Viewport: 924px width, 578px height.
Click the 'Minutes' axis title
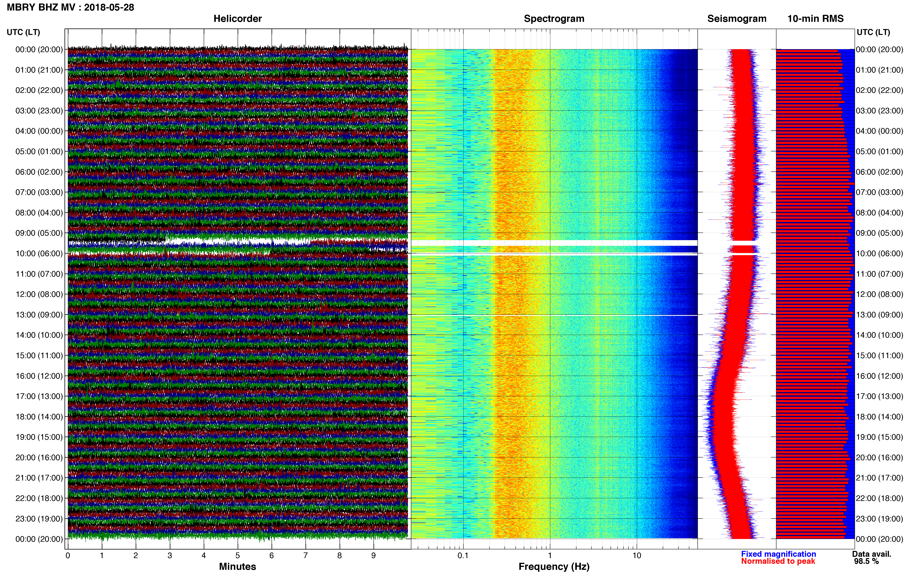(x=238, y=566)
